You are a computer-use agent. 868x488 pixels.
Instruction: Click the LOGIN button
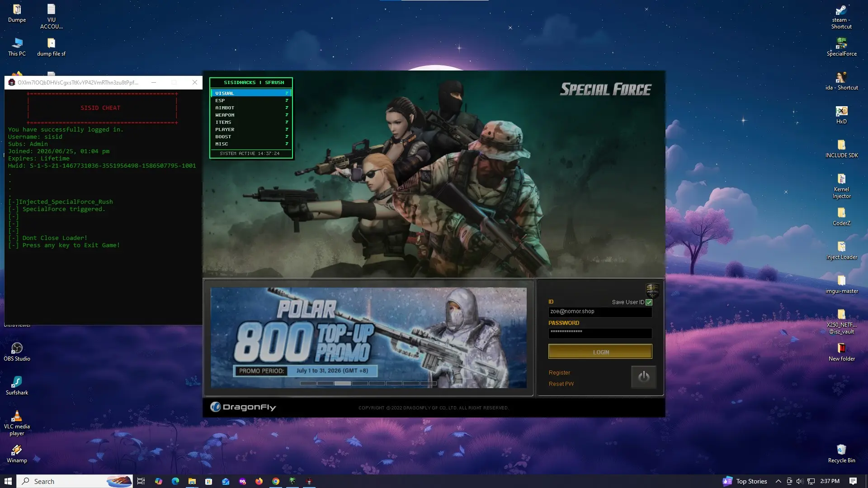(600, 352)
